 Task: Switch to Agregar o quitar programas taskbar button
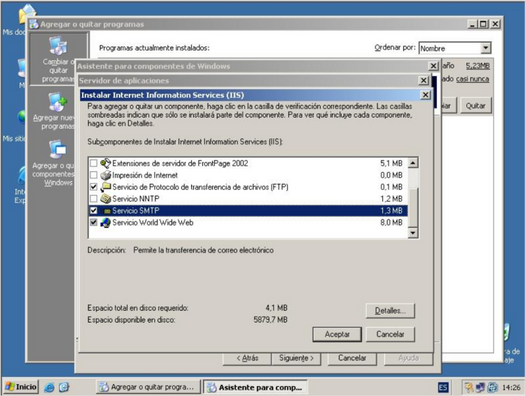tap(148, 387)
